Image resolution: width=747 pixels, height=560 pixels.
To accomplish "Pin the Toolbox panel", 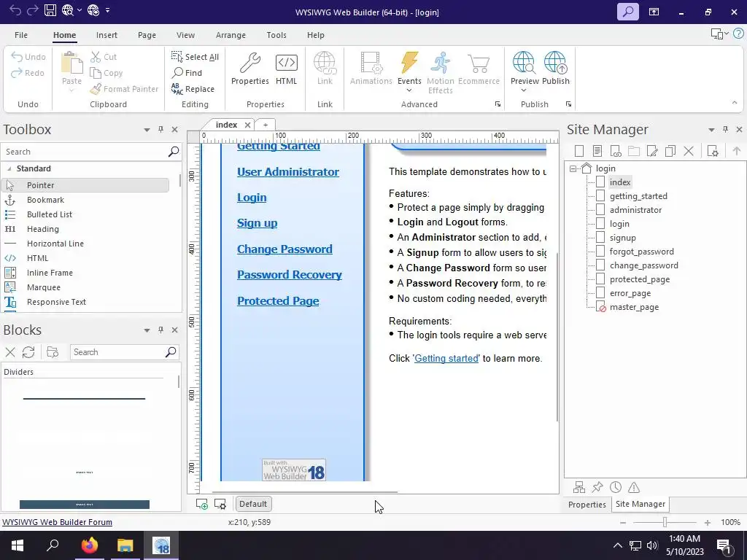I will coord(160,130).
